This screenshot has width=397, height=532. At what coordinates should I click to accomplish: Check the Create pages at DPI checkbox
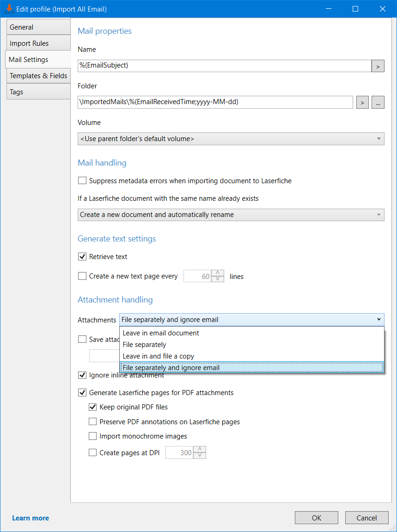pyautogui.click(x=92, y=452)
